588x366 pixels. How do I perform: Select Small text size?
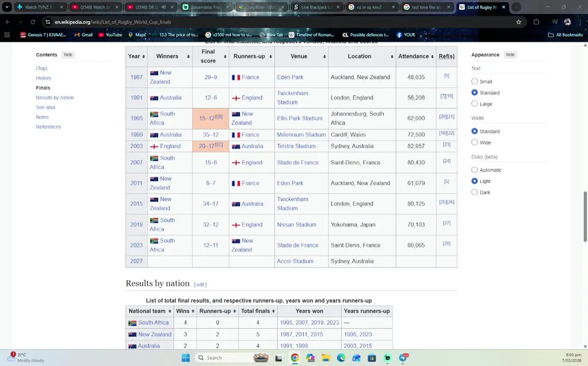(474, 81)
